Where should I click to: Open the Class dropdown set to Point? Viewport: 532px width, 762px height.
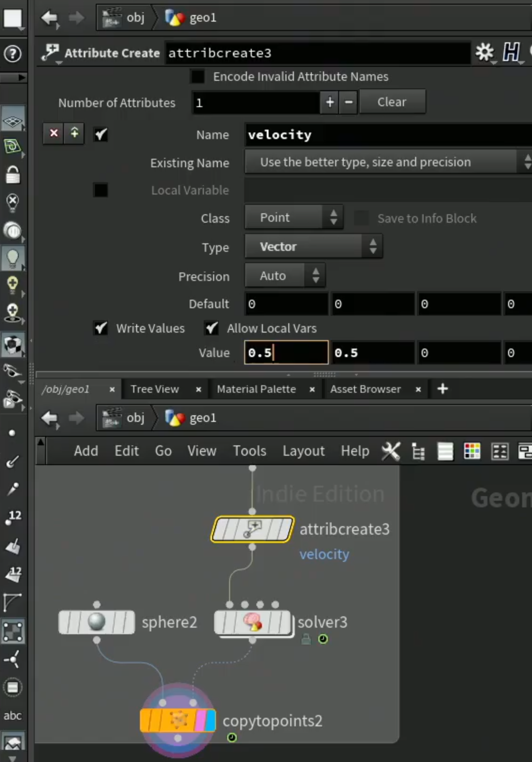click(294, 218)
